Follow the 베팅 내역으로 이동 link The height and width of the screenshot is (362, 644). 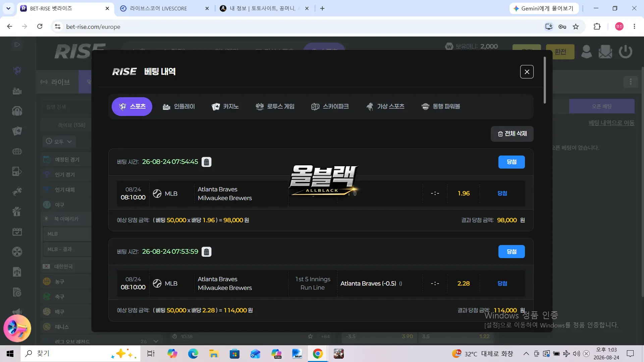pos(611,123)
